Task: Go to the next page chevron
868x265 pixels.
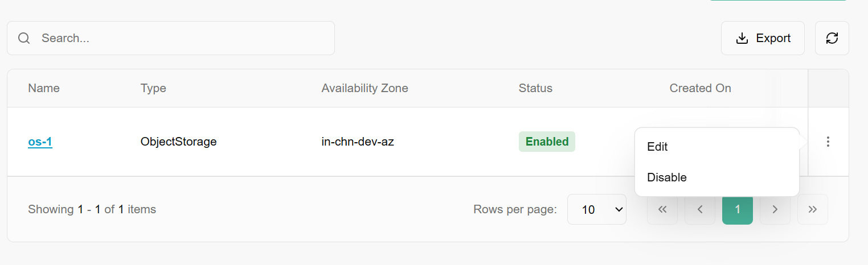Action: click(775, 209)
